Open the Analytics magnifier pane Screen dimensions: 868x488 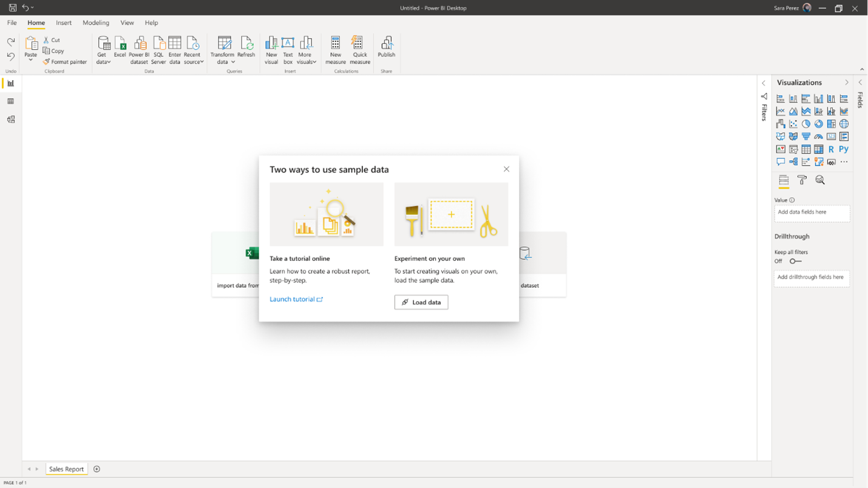820,180
